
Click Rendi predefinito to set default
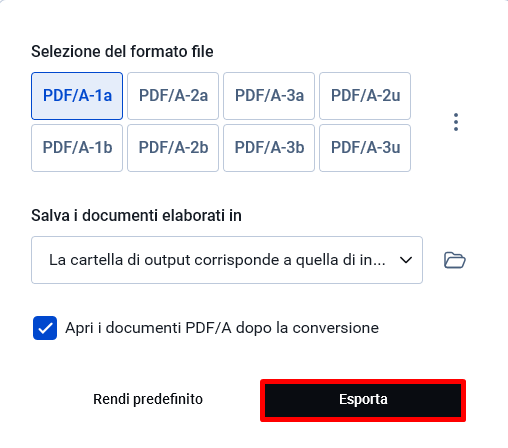148,399
